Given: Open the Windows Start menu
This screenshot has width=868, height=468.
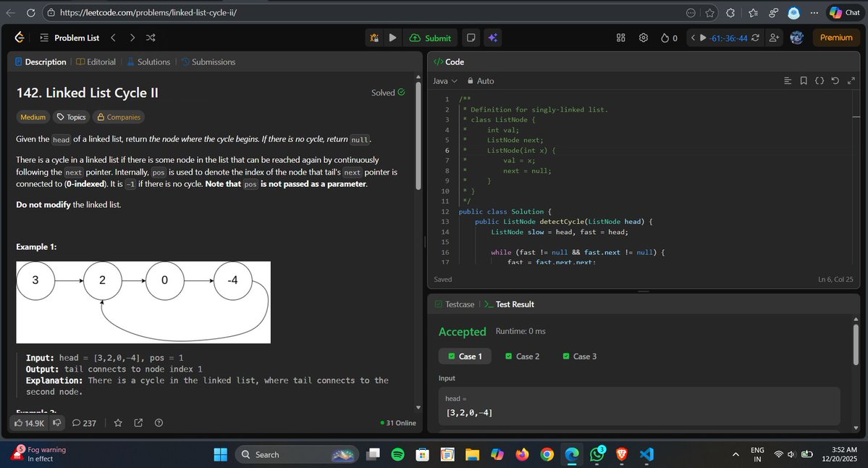Looking at the screenshot, I should pos(220,455).
